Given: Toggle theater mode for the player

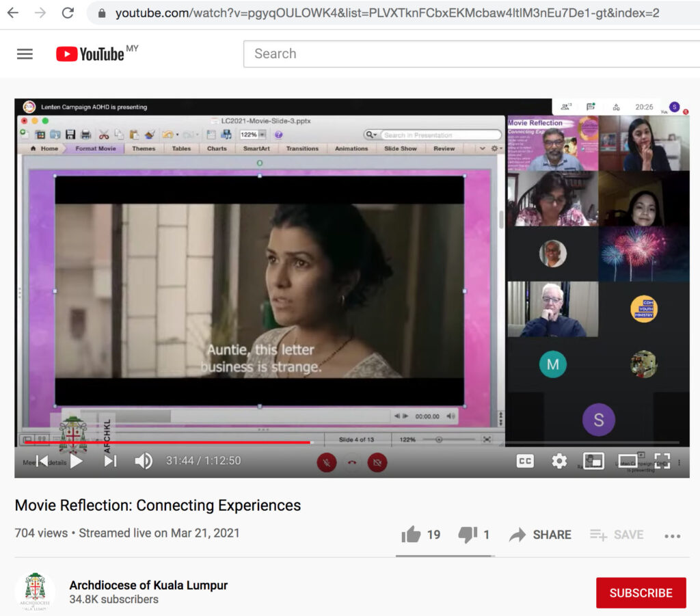Looking at the screenshot, I should click(x=628, y=461).
